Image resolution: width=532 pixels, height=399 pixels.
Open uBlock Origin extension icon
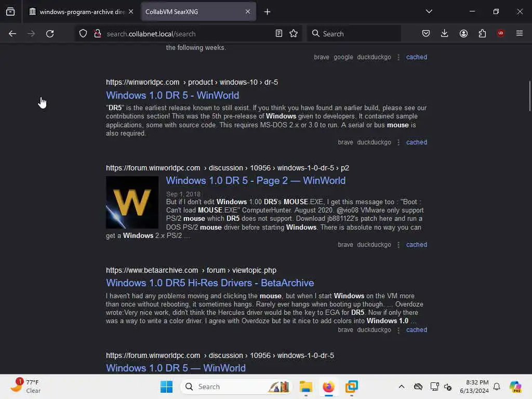tap(500, 33)
